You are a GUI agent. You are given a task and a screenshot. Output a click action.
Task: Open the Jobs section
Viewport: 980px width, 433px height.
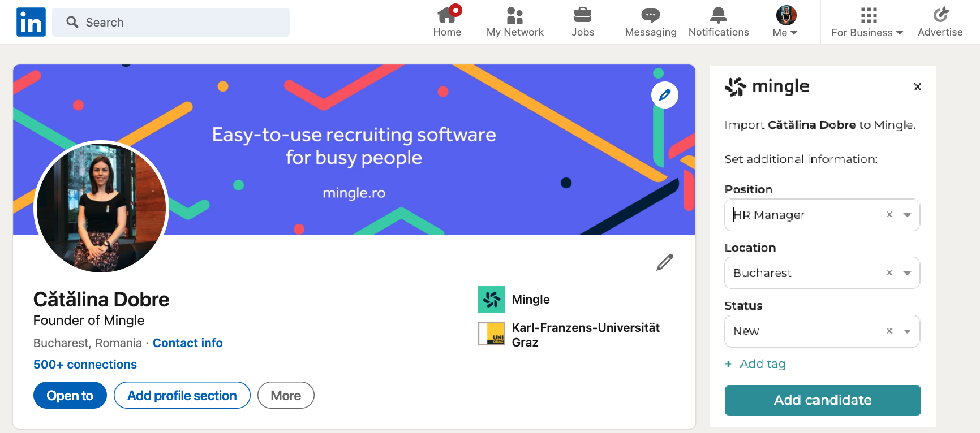coord(583,21)
